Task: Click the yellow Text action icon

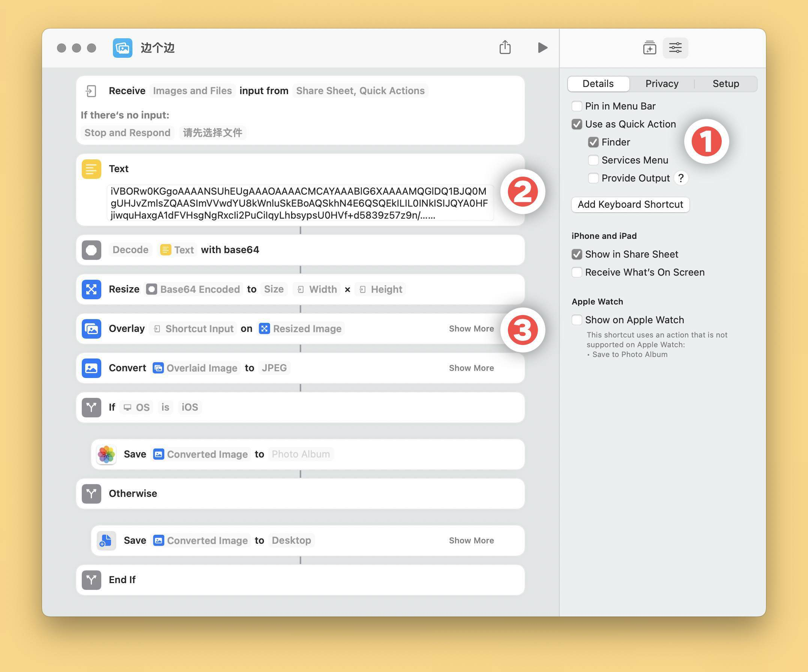Action: 91,169
